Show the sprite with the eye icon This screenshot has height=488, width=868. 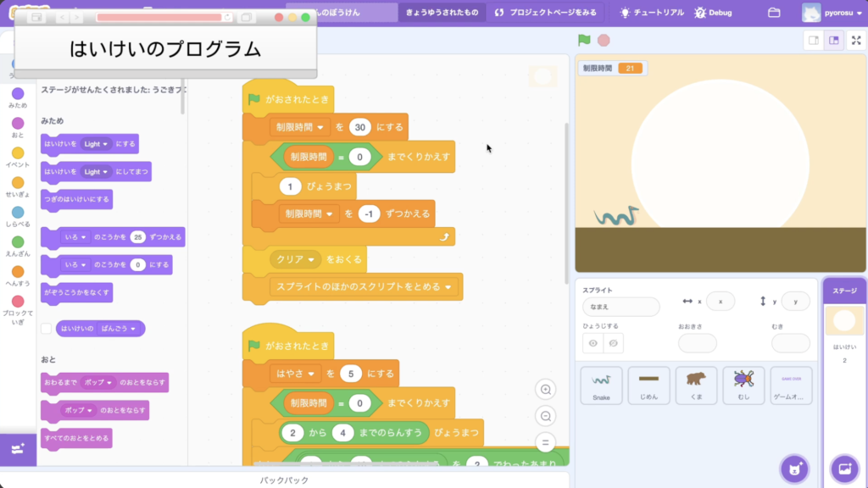[593, 343]
